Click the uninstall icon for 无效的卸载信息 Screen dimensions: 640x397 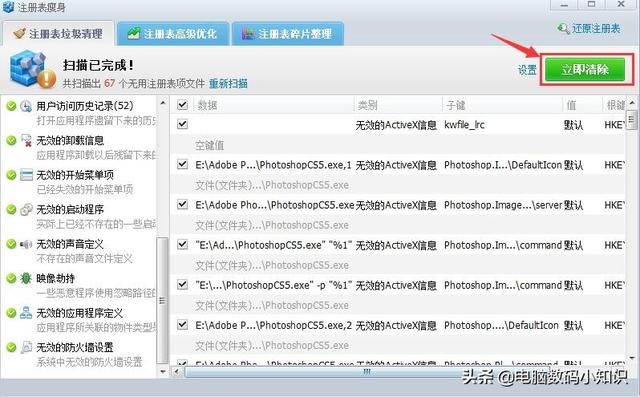click(x=26, y=140)
